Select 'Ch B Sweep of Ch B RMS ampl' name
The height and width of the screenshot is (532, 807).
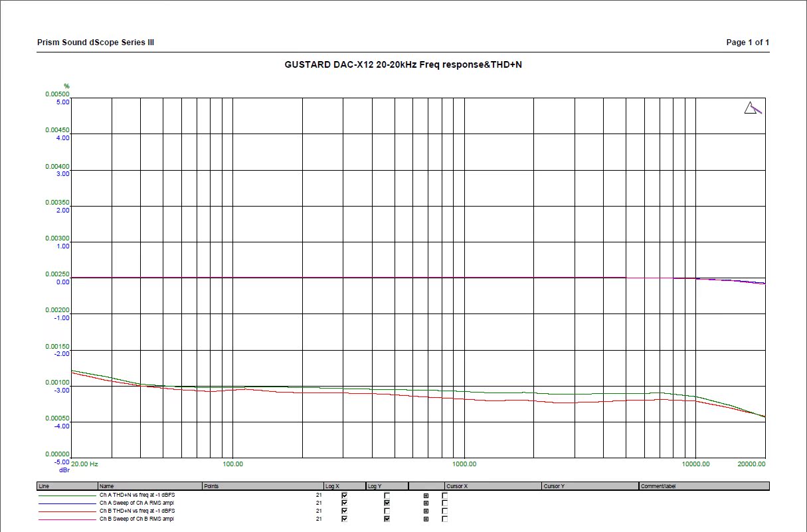coord(137,519)
